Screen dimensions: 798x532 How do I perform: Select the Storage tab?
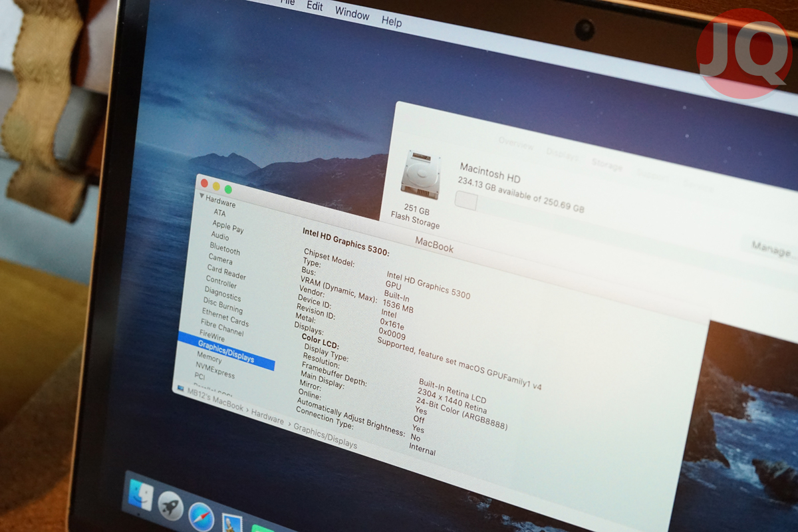click(606, 165)
